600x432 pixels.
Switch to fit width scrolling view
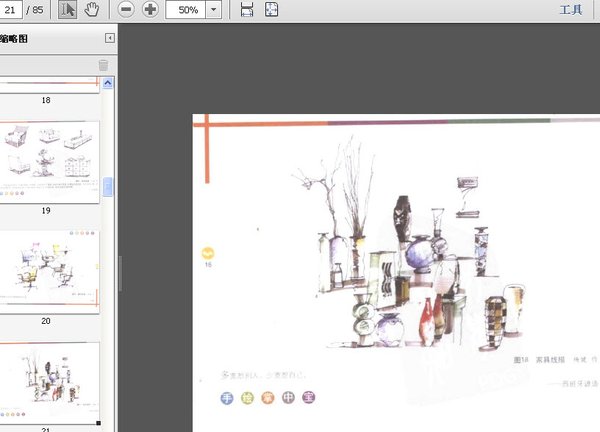(247, 10)
